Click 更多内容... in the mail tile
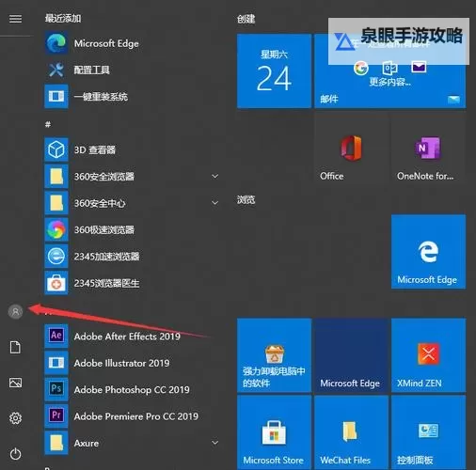The image size is (476, 470). (x=389, y=82)
